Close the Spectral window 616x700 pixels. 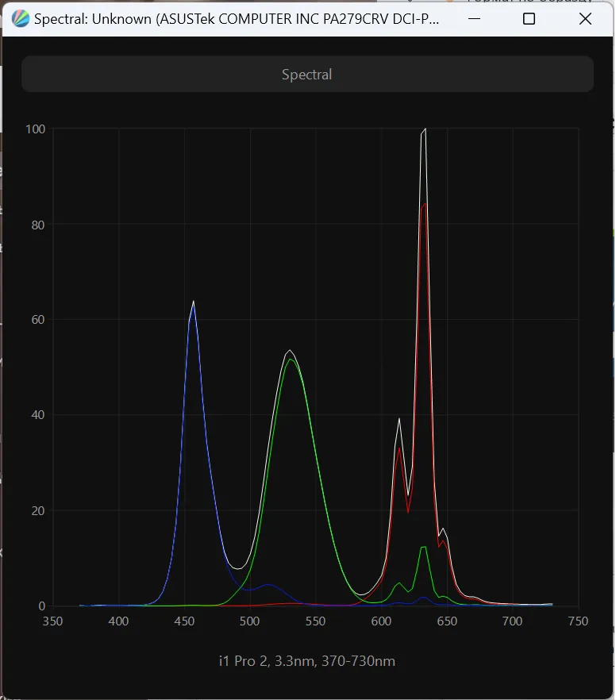[585, 19]
